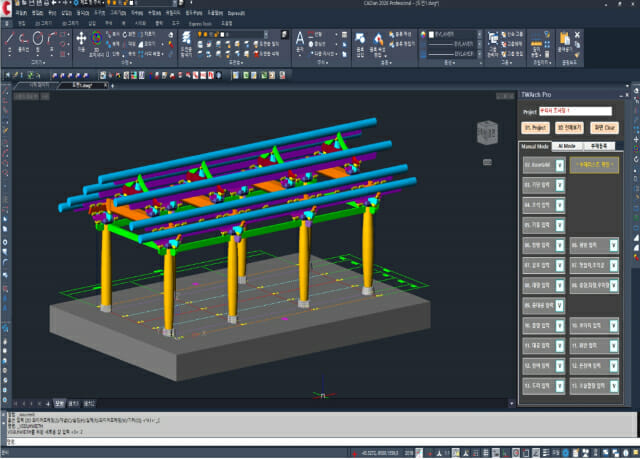Switch to the AI Mode tab
This screenshot has height=459, width=640.
pyautogui.click(x=566, y=145)
